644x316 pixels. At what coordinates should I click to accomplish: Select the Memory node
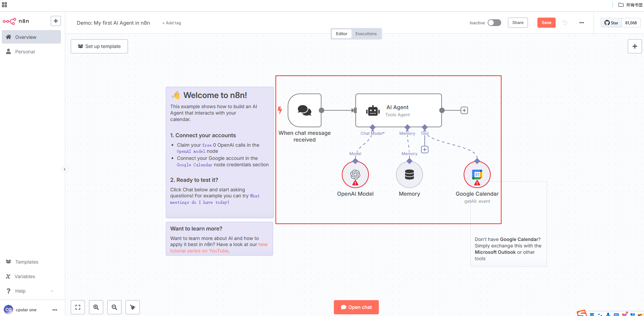tap(409, 174)
